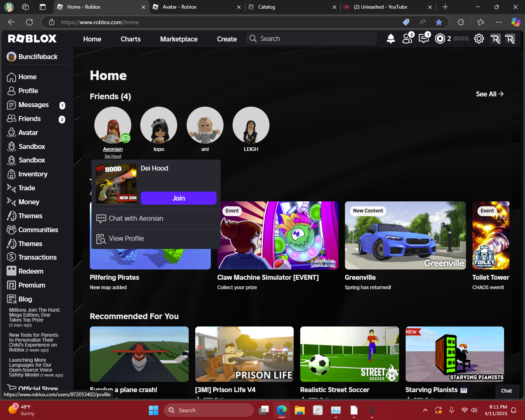Open a new browser tab
525x420 pixels.
[x=445, y=7]
